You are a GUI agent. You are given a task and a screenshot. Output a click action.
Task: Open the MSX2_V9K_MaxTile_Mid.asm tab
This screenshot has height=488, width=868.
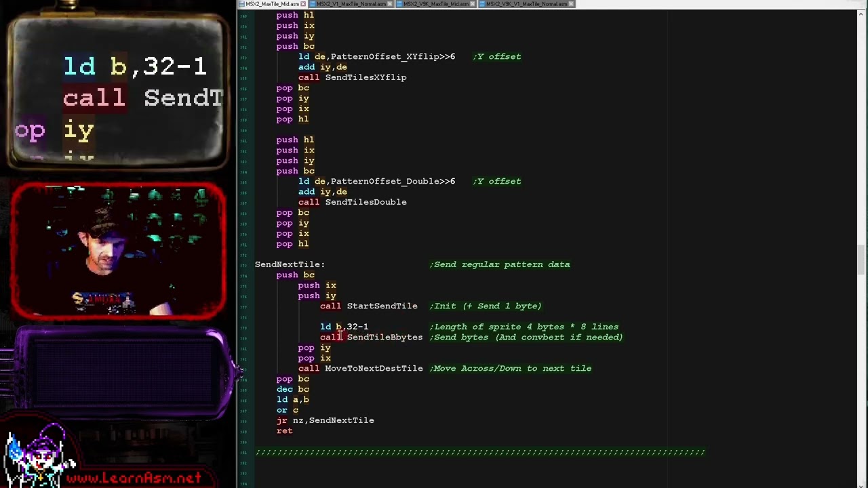pyautogui.click(x=436, y=4)
